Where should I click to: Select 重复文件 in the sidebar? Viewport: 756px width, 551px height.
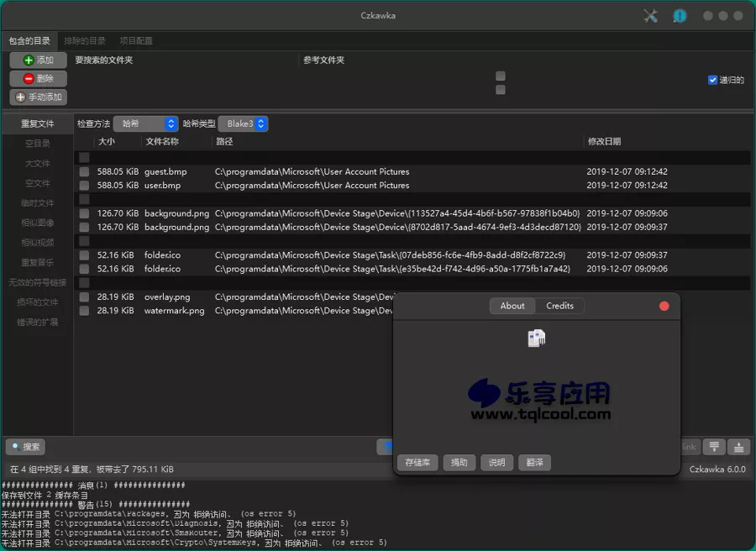pyautogui.click(x=38, y=123)
